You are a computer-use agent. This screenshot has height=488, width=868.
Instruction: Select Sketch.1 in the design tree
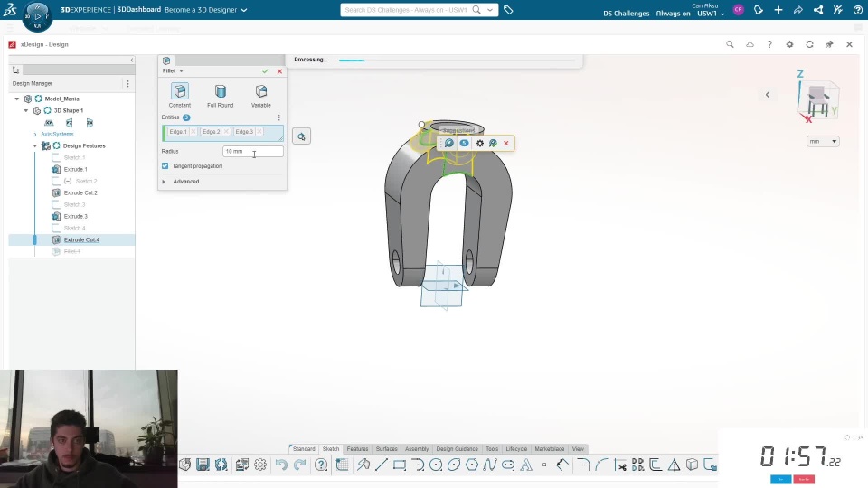(x=74, y=157)
